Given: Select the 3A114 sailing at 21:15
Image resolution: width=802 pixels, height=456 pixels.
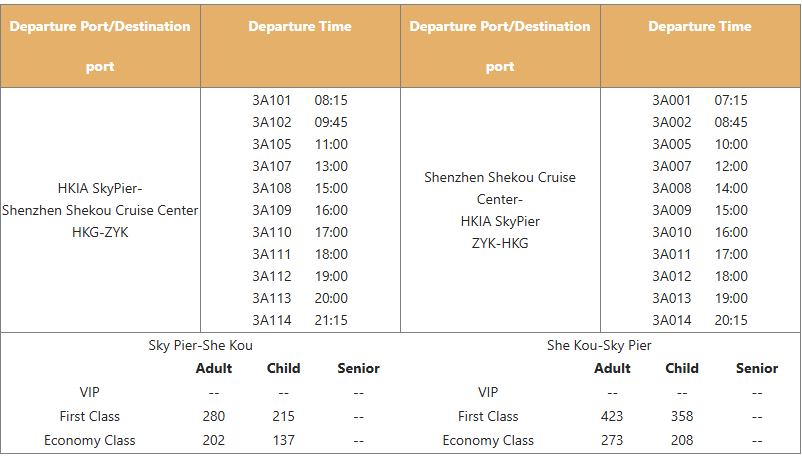Looking at the screenshot, I should click(x=300, y=320).
